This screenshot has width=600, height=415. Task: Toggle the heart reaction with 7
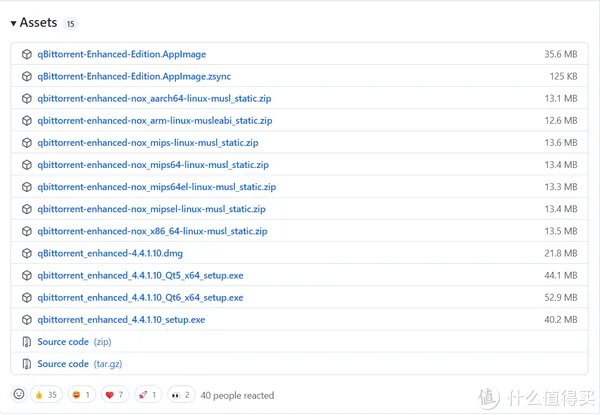tap(115, 395)
